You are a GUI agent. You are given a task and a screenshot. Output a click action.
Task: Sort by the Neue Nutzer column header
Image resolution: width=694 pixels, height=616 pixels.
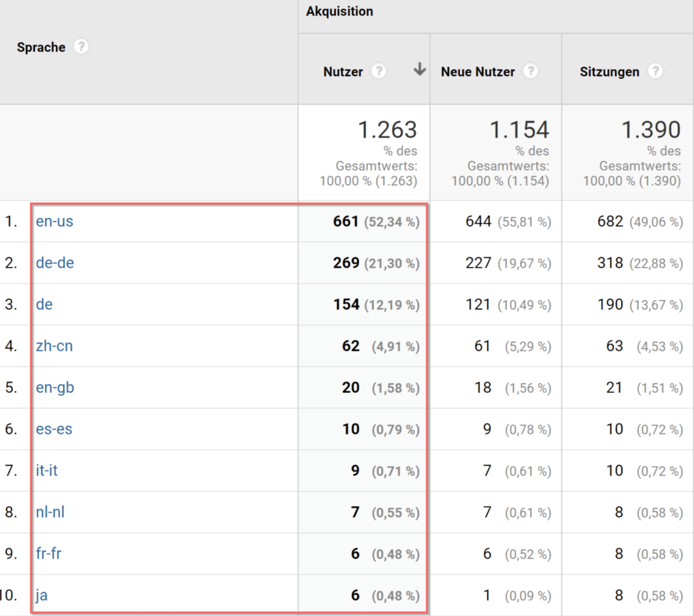[478, 71]
